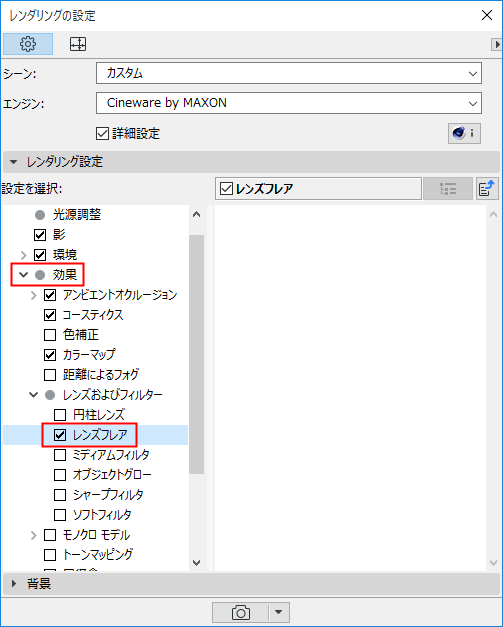
Task: Collapse the 効果 tree node
Action: pyautogui.click(x=23, y=275)
